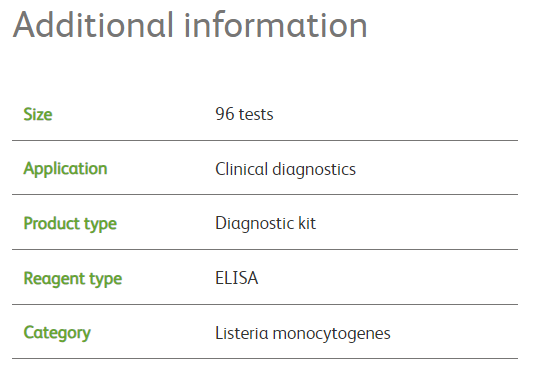This screenshot has height=366, width=534.
Task: Click the Additional information heading
Action: coord(190,25)
